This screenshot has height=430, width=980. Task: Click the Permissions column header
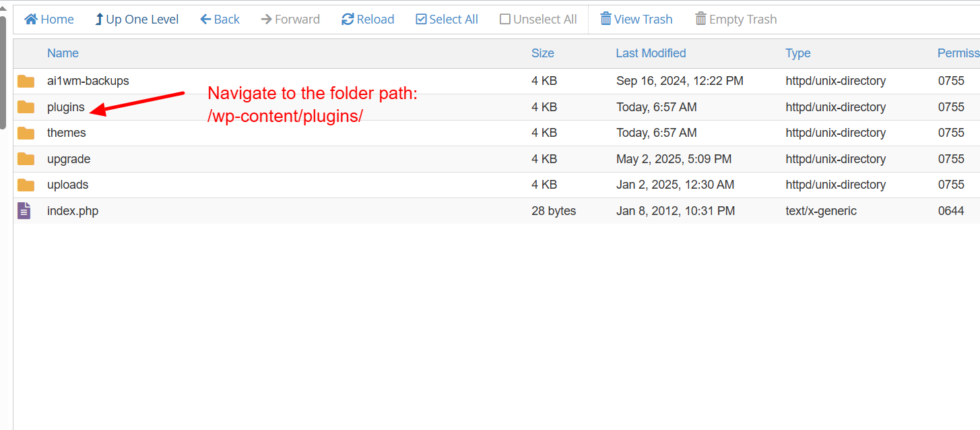click(x=958, y=53)
